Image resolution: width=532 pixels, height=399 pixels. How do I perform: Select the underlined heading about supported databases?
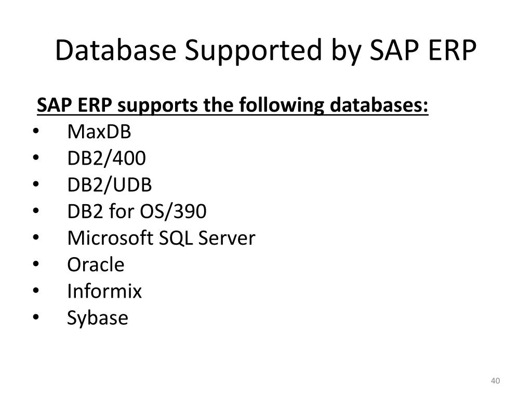click(232, 105)
